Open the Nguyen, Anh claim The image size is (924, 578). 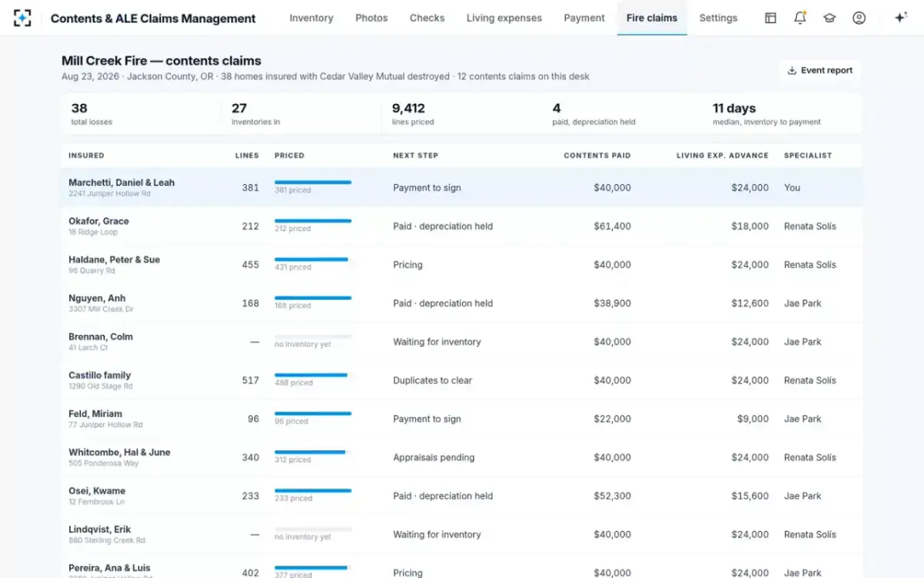click(x=462, y=303)
